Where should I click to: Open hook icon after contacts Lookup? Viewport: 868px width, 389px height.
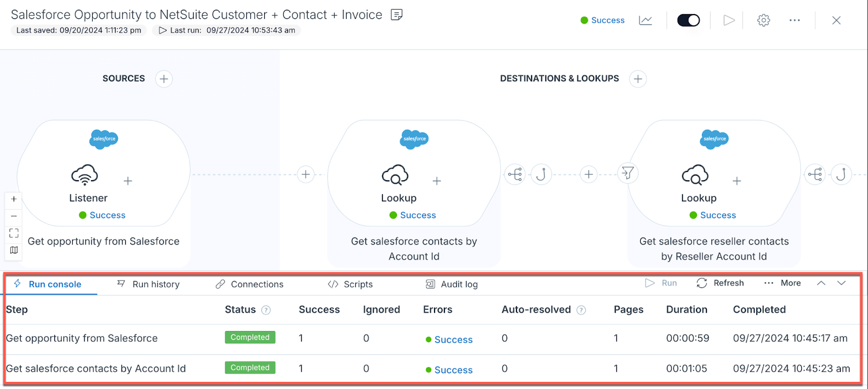pos(541,174)
